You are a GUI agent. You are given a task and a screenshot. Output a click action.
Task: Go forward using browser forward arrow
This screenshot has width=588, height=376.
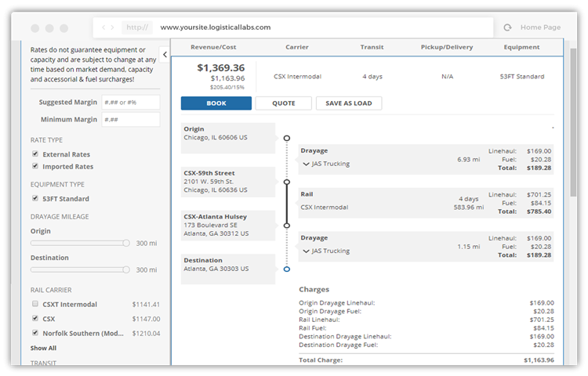(112, 27)
